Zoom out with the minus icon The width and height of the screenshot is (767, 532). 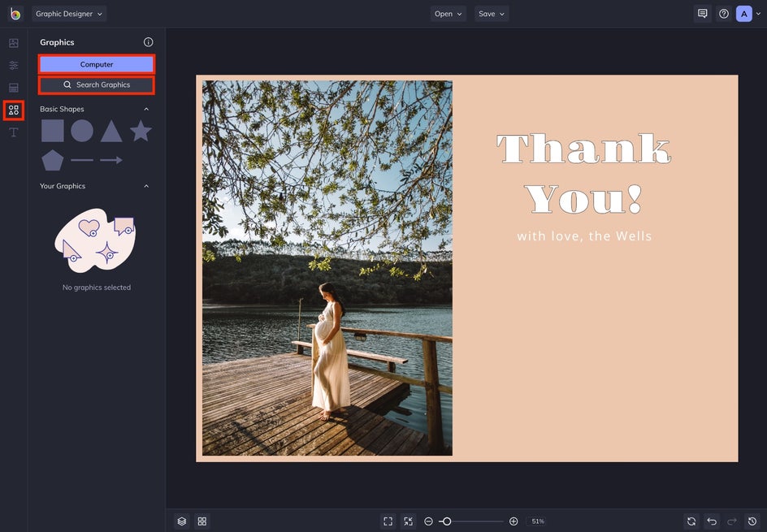[x=428, y=521]
